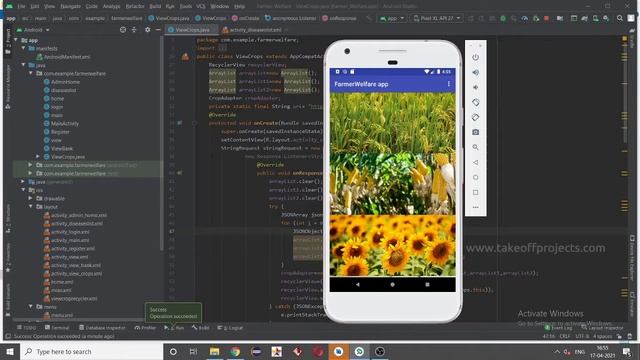Tap the rice paddy crop image
This screenshot has width=640, height=360.
[393, 123]
